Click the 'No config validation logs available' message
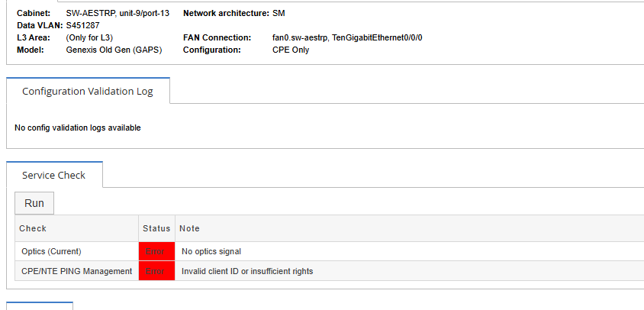 (78, 128)
